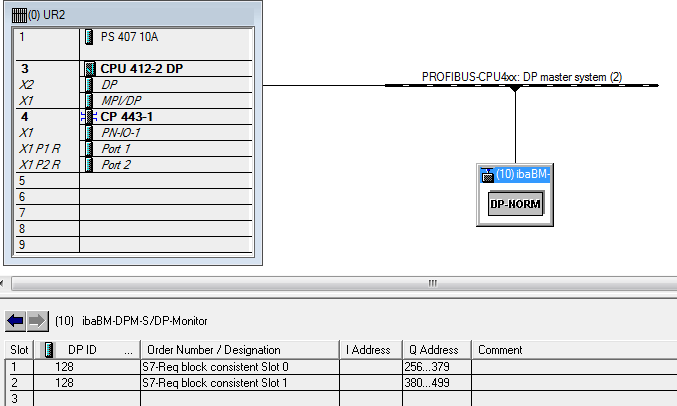Click the Comment column header
The width and height of the screenshot is (677, 406).
(x=574, y=350)
